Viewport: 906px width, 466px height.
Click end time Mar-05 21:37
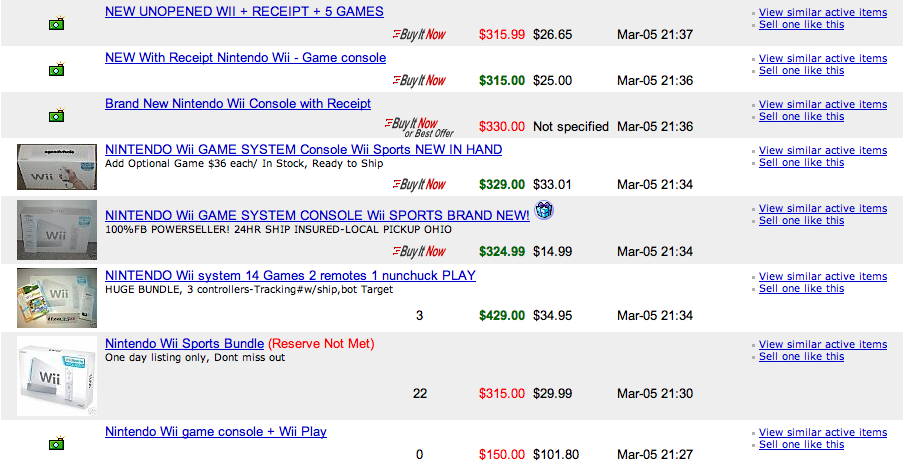tap(655, 35)
